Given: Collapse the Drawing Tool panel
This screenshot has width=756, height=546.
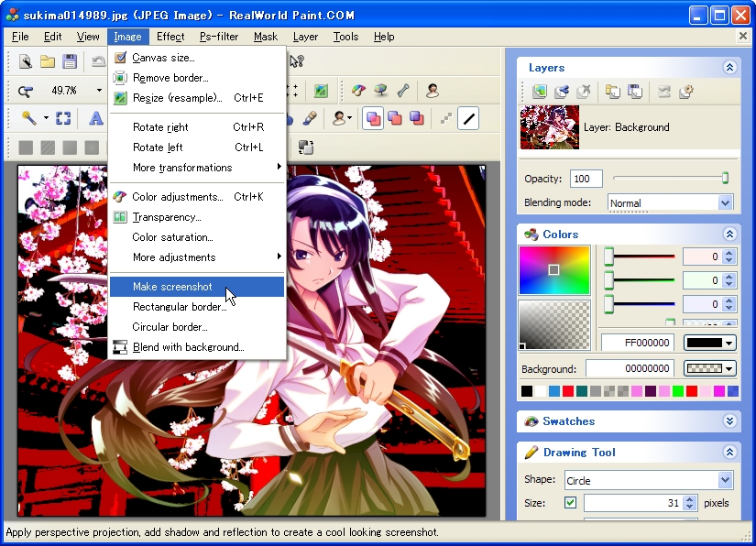Looking at the screenshot, I should [x=729, y=452].
